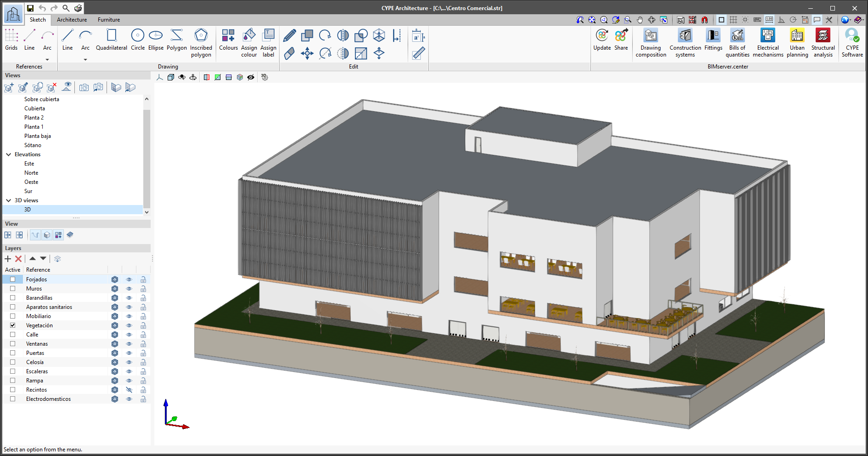Tick the Ventanas layer checkbox
The image size is (868, 456).
click(13, 344)
